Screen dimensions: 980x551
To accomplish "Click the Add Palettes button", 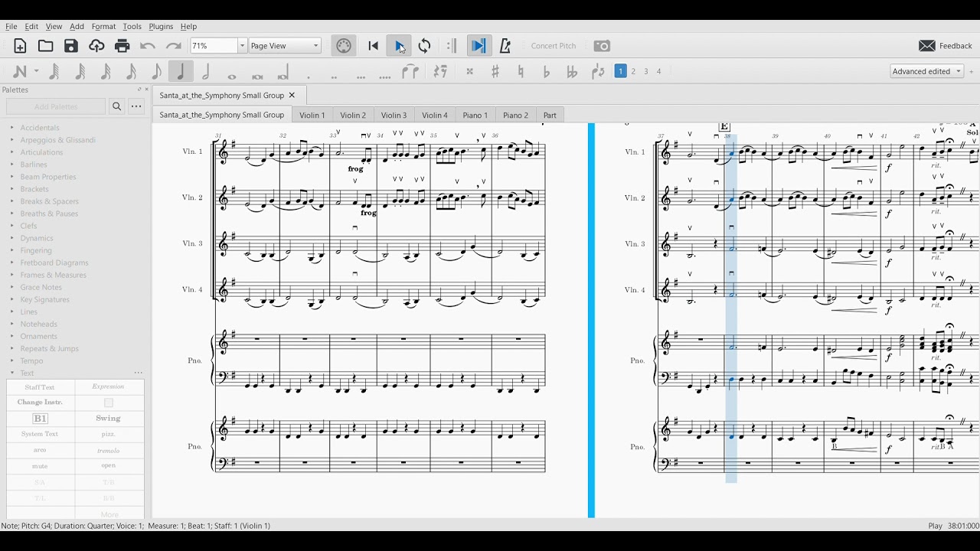I will 56,106.
